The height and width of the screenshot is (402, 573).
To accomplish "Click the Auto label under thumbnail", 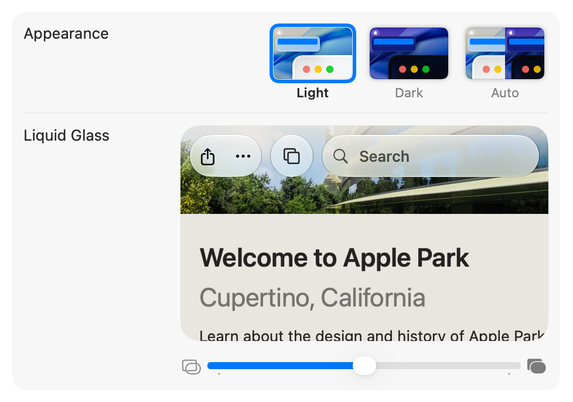I will 505,93.
